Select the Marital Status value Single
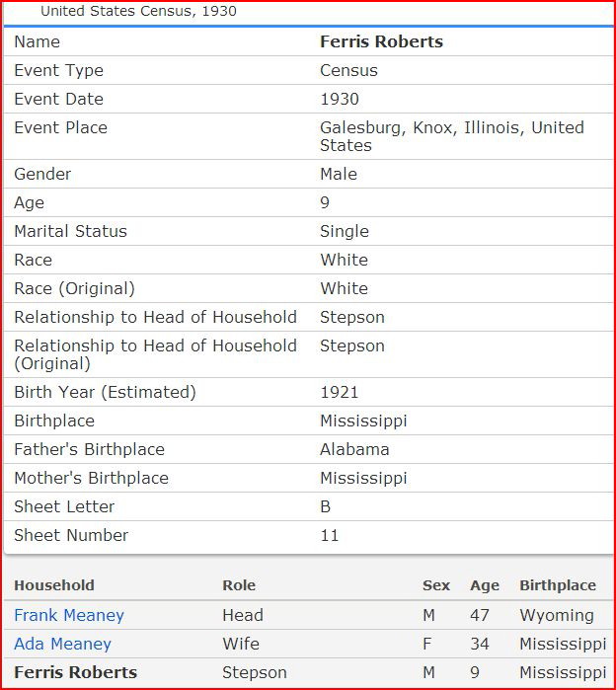The width and height of the screenshot is (616, 690). 345,231
